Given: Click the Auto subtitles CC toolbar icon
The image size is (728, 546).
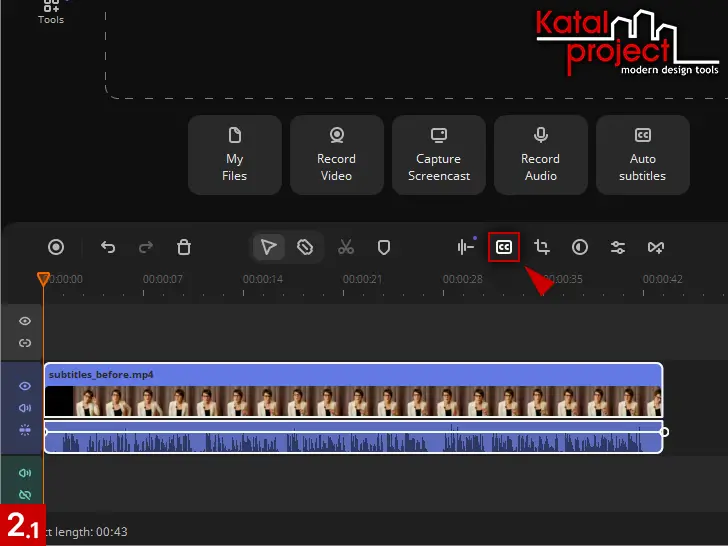Looking at the screenshot, I should 504,247.
